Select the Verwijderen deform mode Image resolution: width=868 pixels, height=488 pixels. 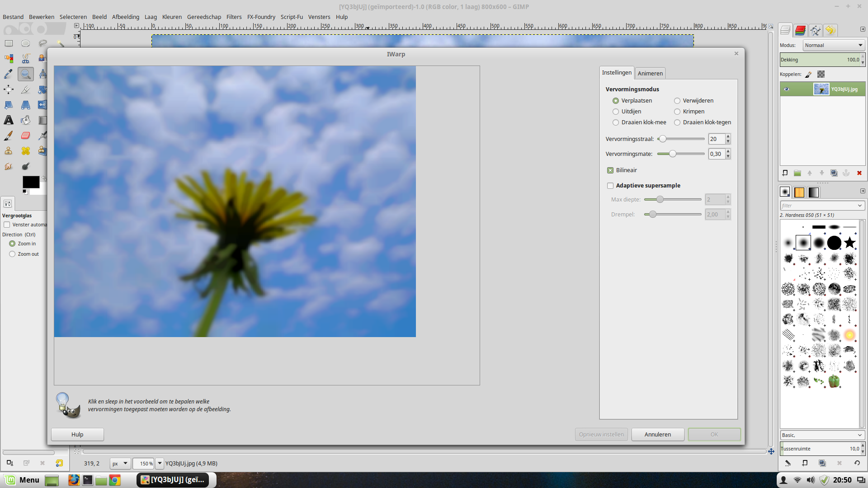coord(694,101)
